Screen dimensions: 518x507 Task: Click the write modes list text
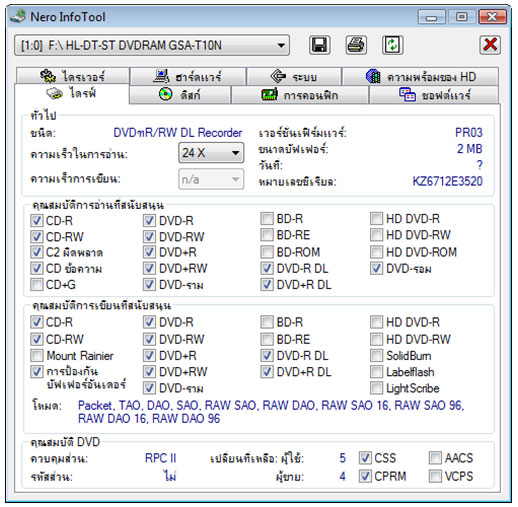[271, 412]
